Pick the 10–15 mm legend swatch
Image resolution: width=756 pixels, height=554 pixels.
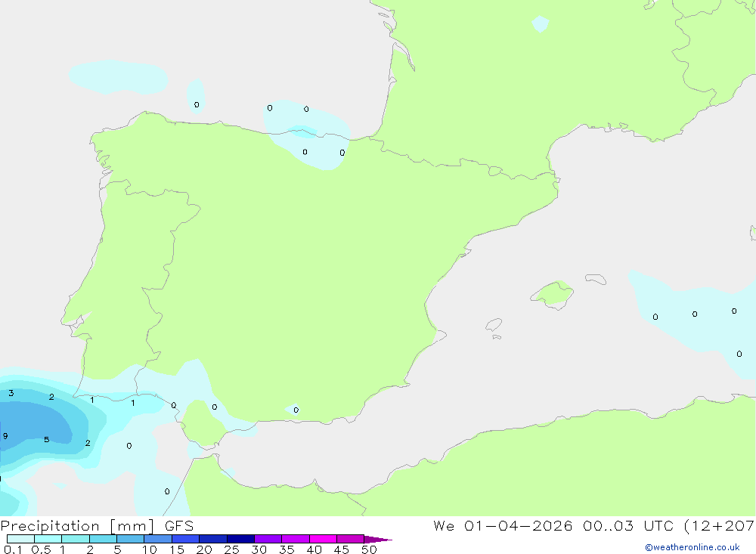[158, 539]
